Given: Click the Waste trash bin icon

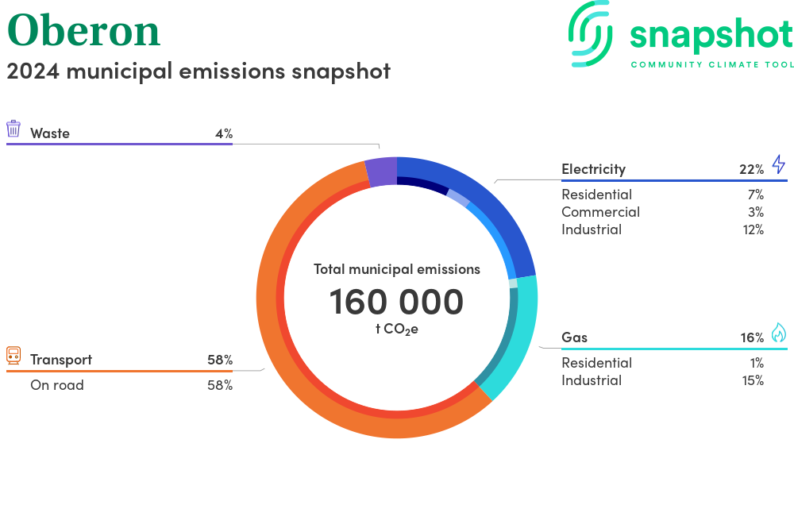Looking at the screenshot, I should pyautogui.click(x=13, y=129).
